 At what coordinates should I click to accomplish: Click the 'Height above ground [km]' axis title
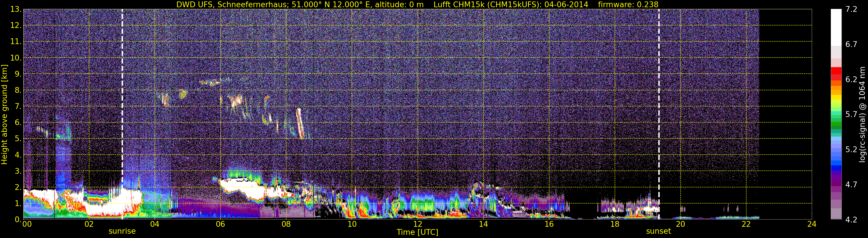click(4, 114)
